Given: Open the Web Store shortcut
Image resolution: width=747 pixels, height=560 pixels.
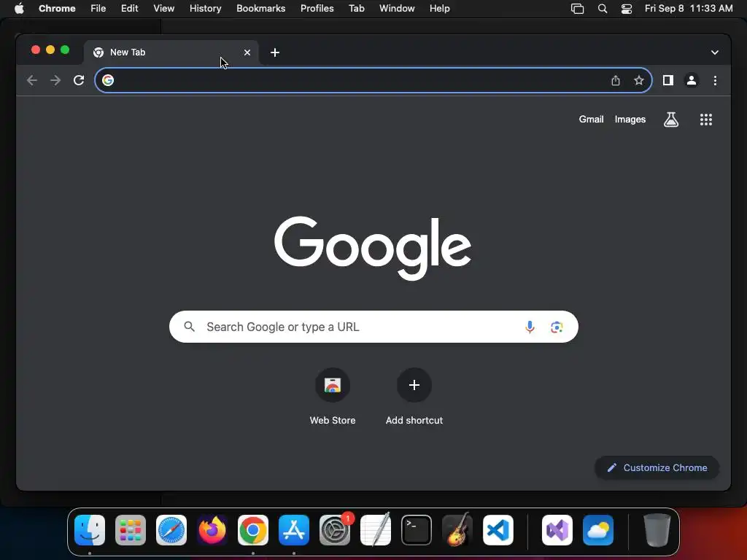Looking at the screenshot, I should tap(333, 397).
